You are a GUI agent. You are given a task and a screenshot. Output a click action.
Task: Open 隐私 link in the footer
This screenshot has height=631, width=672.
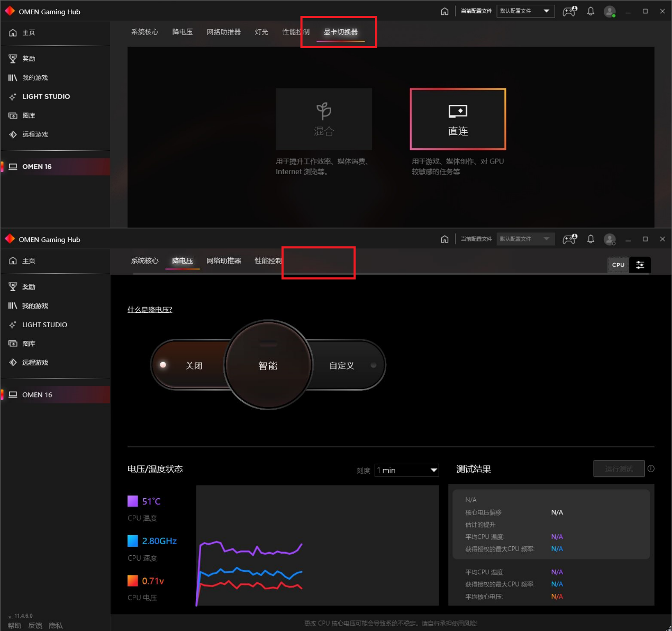point(56,626)
